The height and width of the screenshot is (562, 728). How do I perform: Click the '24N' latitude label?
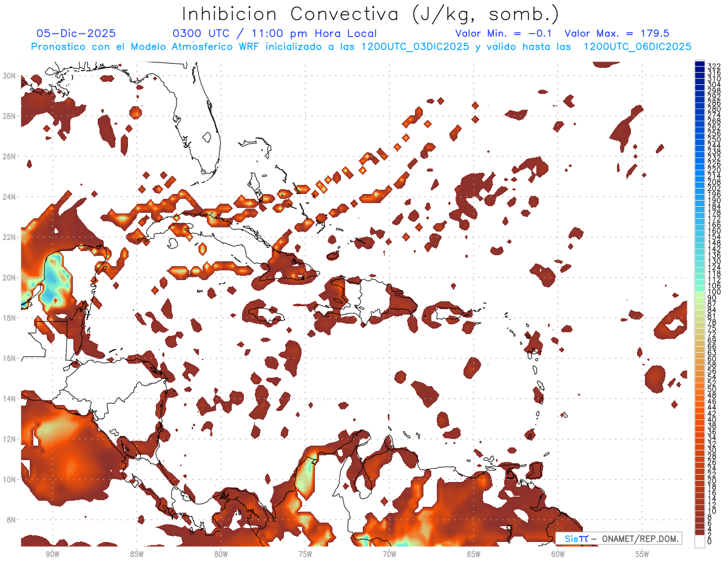click(x=9, y=197)
